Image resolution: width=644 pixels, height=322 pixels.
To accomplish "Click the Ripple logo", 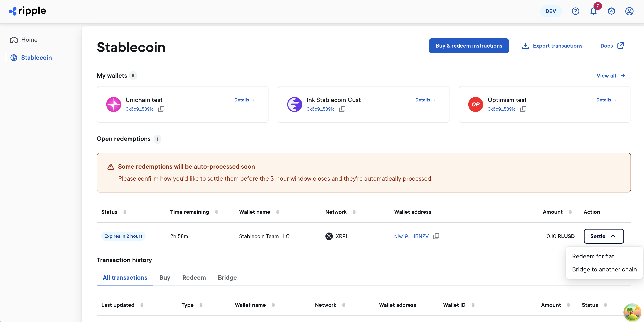I will click(27, 11).
